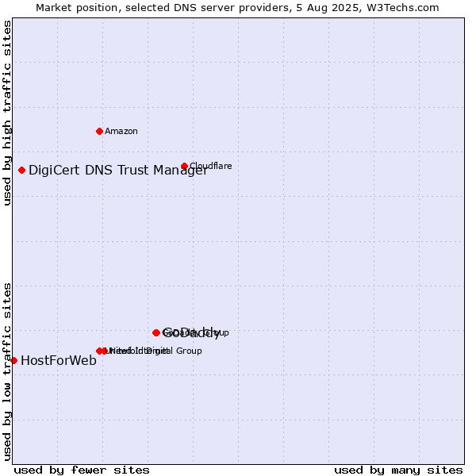Screen dimensions: 476x476
Task: Click the "used by fewer sites" axis label
Action: (82, 470)
